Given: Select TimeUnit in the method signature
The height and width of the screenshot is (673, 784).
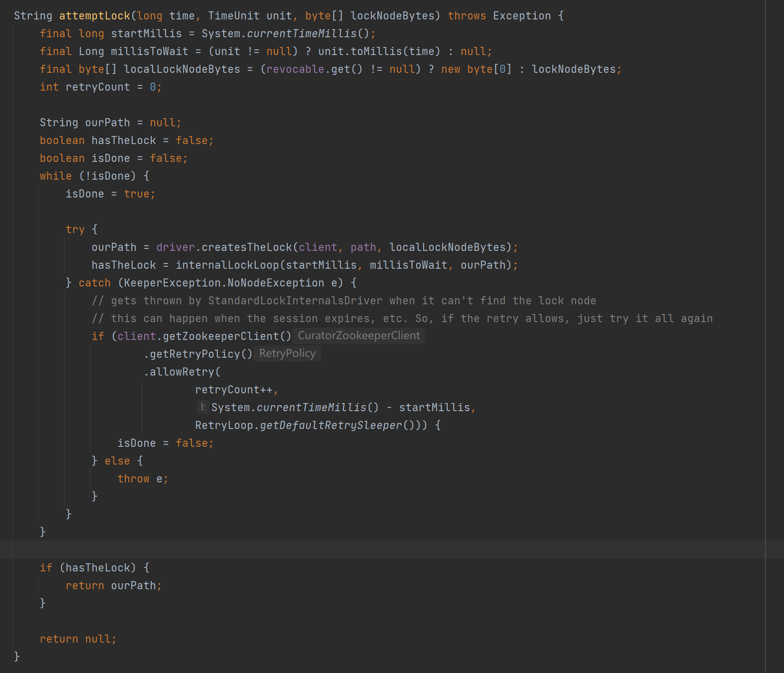Looking at the screenshot, I should point(234,16).
